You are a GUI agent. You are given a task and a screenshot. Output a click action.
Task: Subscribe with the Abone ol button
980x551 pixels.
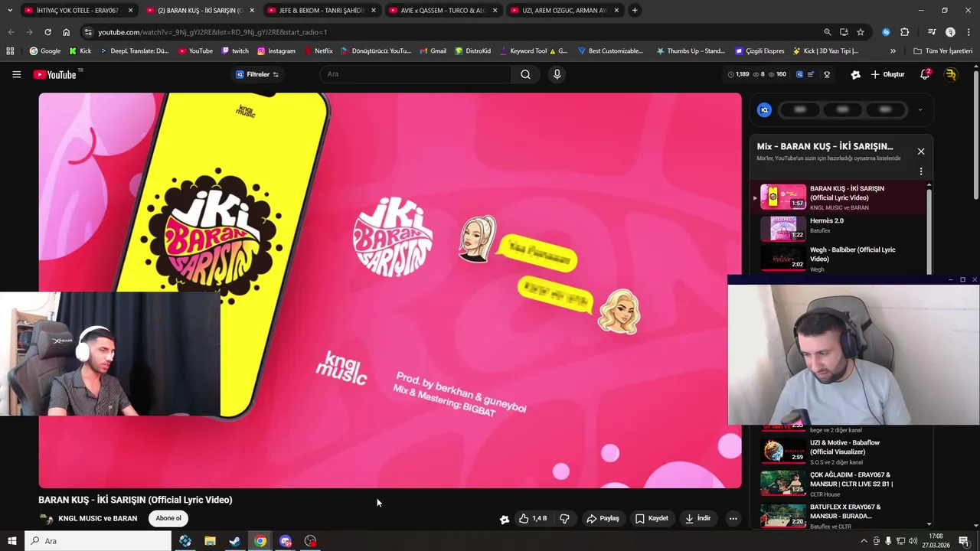168,518
